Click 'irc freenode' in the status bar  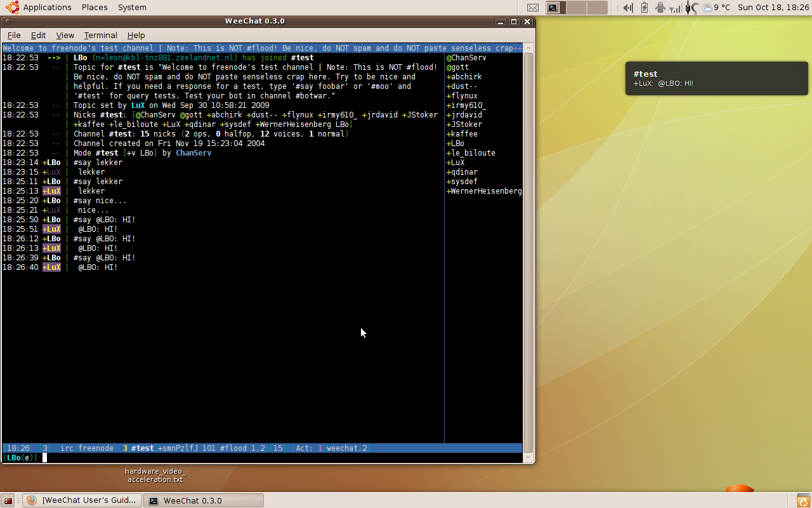87,448
